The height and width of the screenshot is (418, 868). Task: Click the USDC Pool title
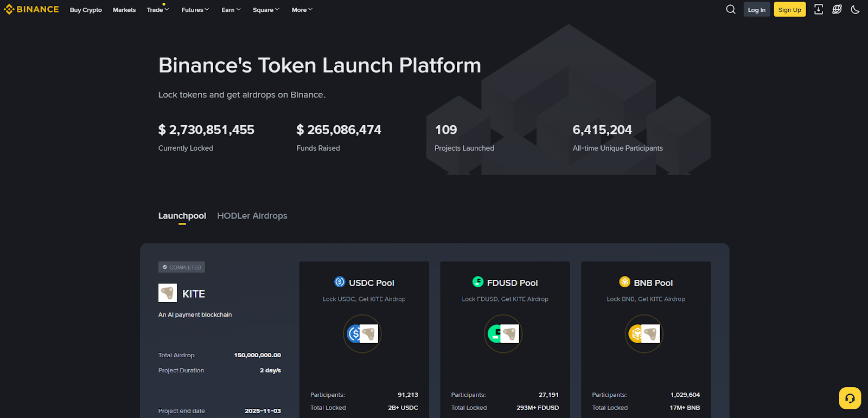[x=372, y=283]
